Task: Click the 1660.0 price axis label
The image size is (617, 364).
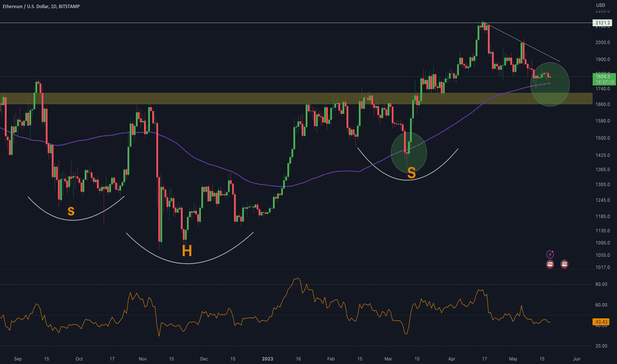Action: [602, 105]
